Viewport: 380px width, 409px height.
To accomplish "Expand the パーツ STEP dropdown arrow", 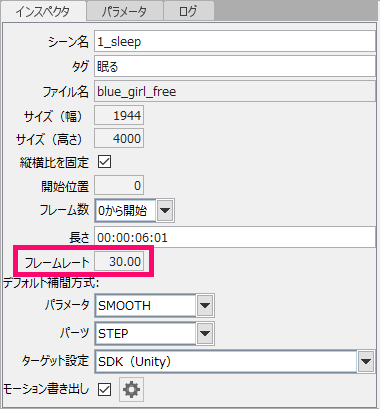I will [205, 333].
